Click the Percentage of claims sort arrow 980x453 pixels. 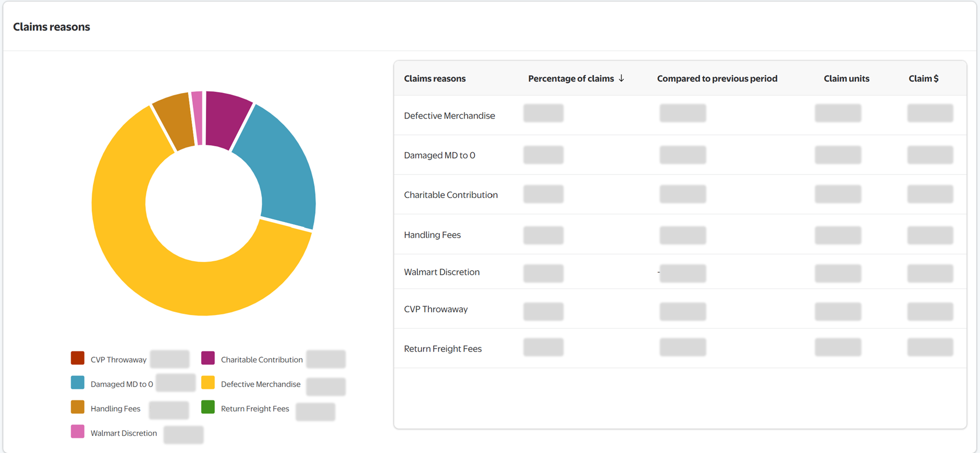(621, 78)
